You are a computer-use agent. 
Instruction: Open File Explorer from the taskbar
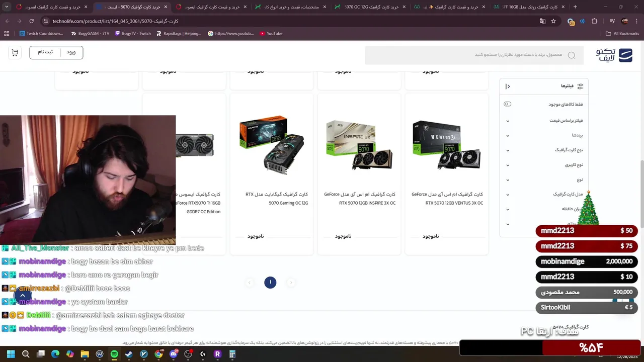coord(85,354)
